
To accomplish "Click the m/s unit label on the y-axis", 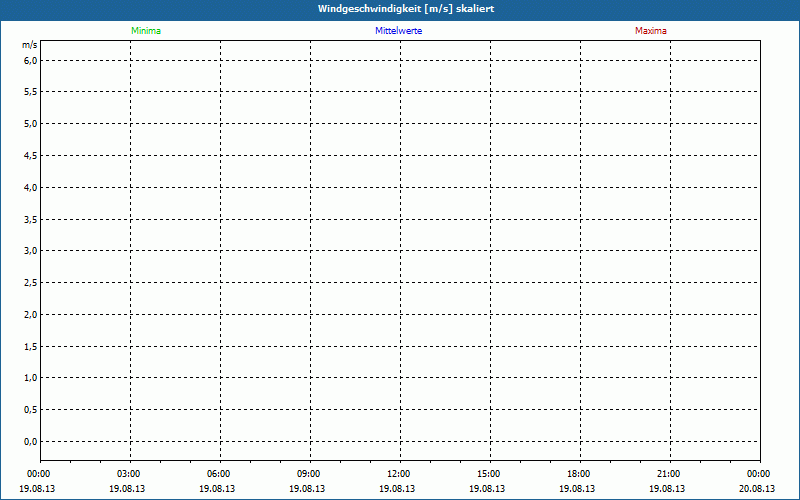I will tap(30, 45).
